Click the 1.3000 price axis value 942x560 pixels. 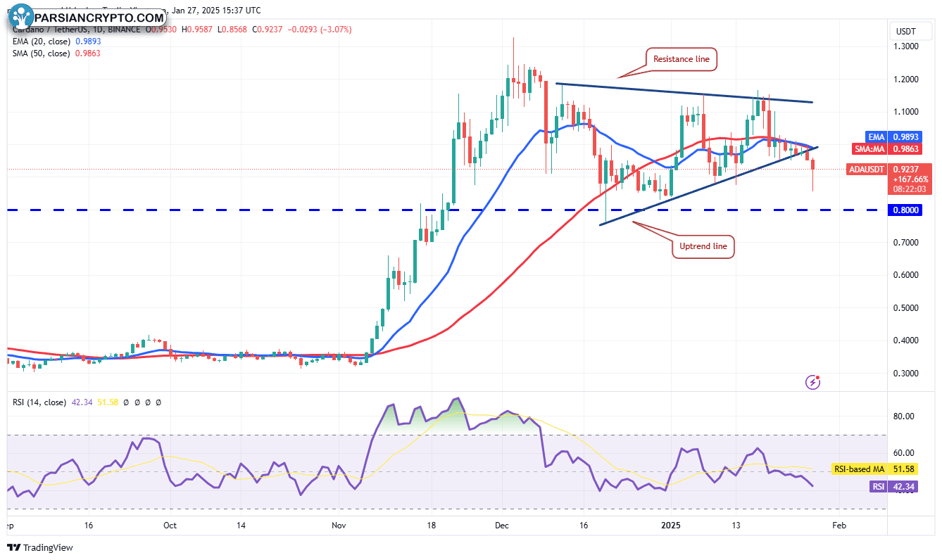905,46
